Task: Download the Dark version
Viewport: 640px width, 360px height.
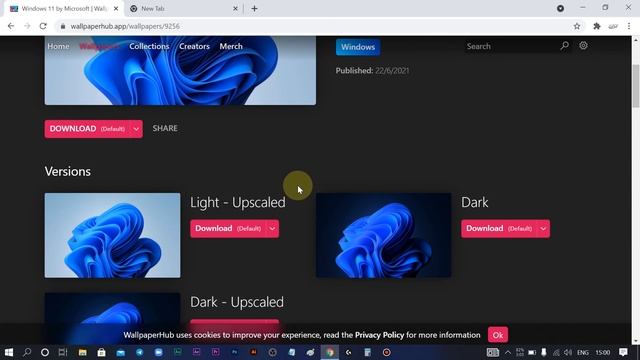Action: [x=499, y=229]
